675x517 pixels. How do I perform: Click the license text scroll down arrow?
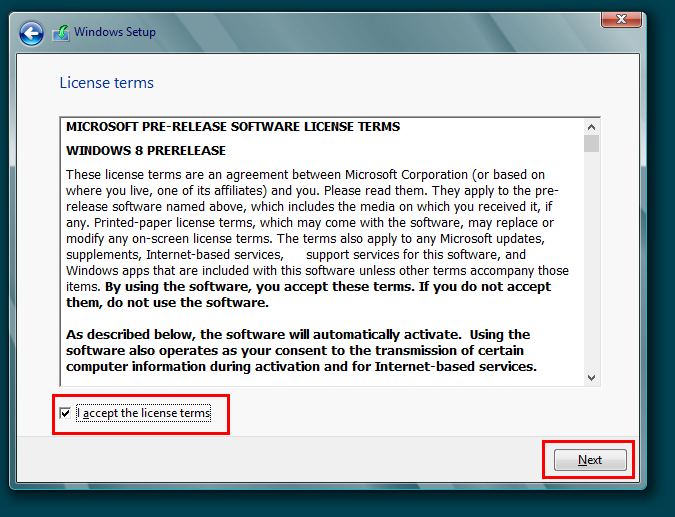(x=591, y=378)
